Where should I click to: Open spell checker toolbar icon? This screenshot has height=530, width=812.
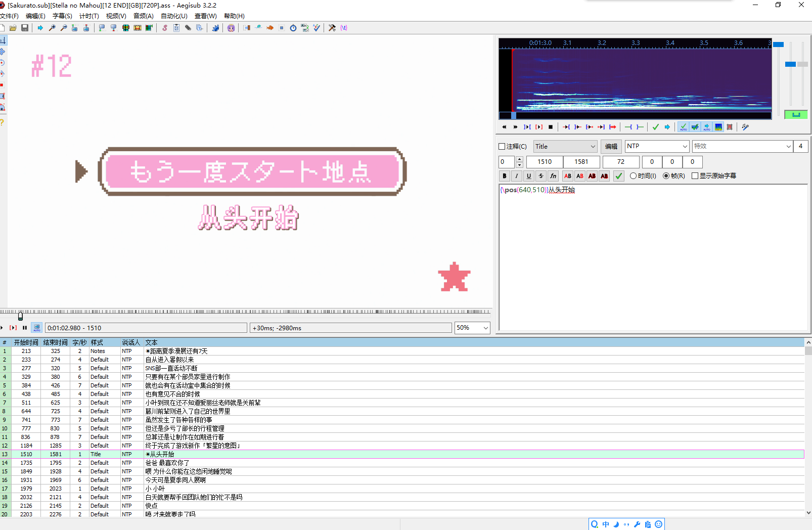[317, 28]
